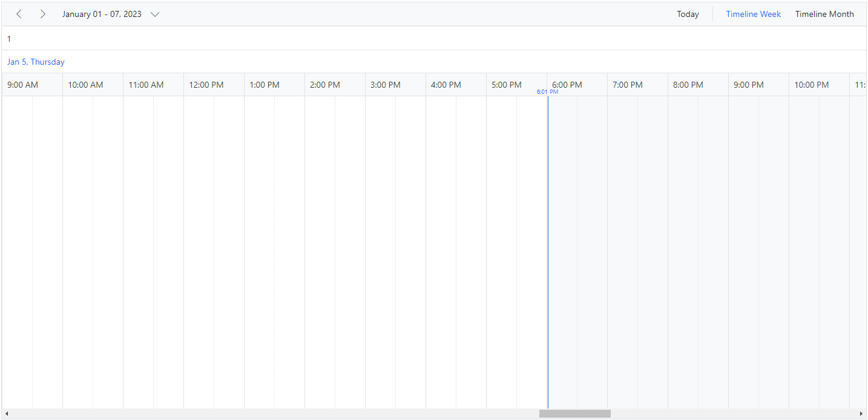Click the scrollbar left arrow

pyautogui.click(x=7, y=414)
